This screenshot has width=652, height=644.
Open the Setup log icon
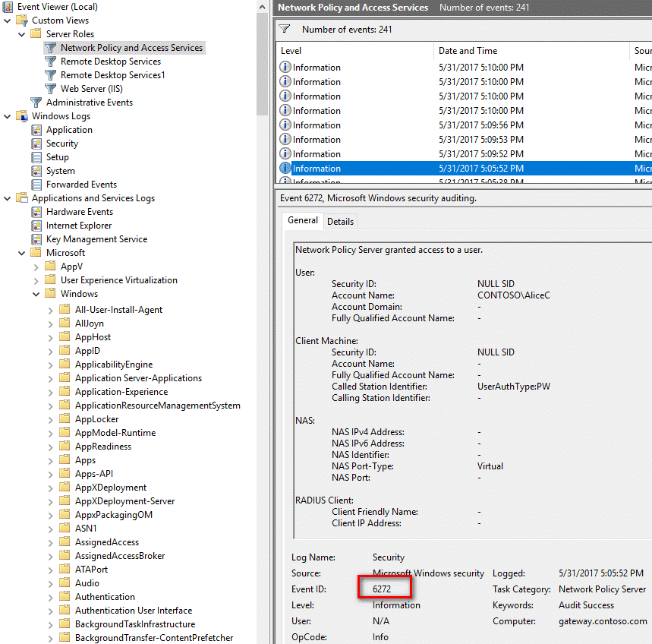(x=37, y=156)
